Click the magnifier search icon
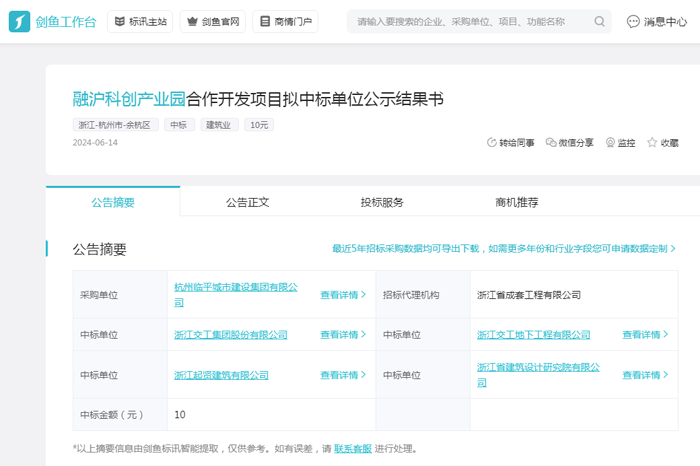Screen dimensions: 700x466 click(600, 21)
